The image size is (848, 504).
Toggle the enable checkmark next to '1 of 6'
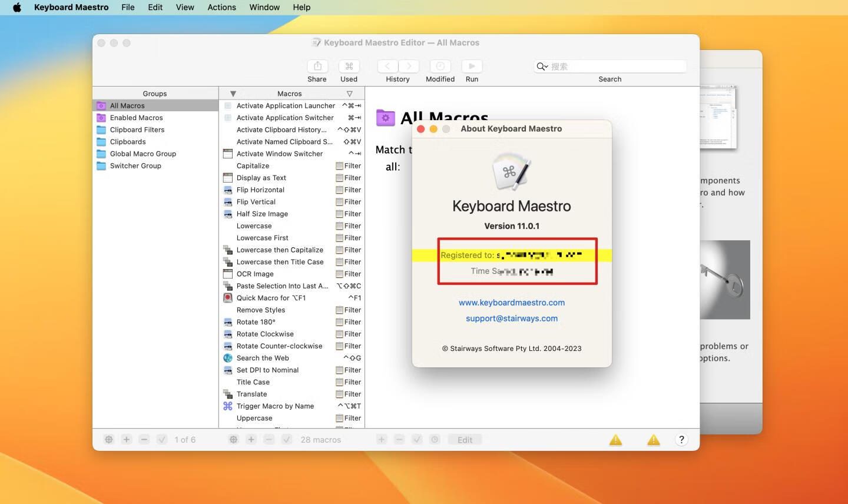(162, 440)
